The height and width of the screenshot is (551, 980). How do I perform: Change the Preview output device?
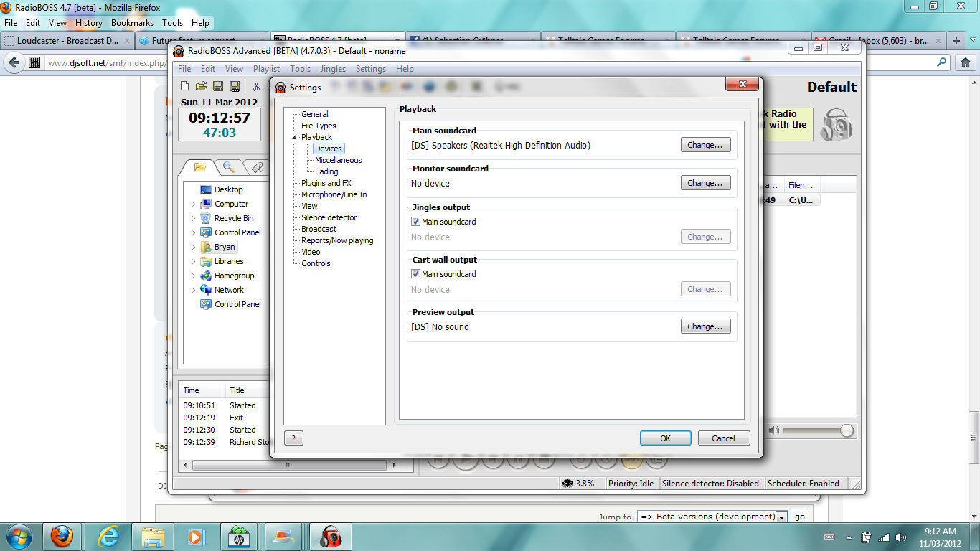pyautogui.click(x=706, y=326)
